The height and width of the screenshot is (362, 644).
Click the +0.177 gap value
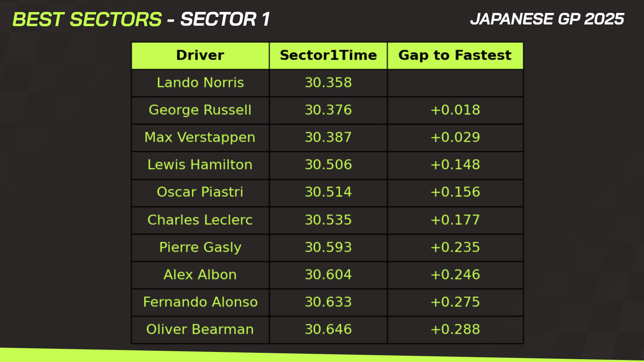click(x=455, y=220)
